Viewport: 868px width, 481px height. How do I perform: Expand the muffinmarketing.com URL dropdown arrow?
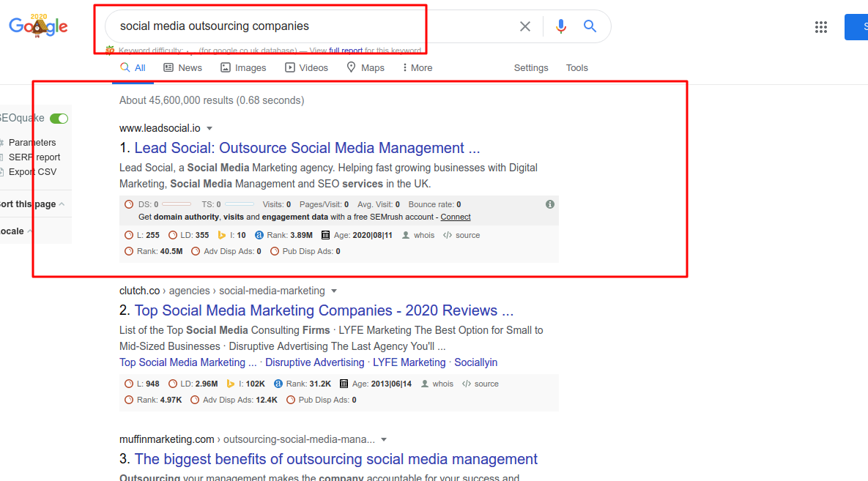click(384, 440)
